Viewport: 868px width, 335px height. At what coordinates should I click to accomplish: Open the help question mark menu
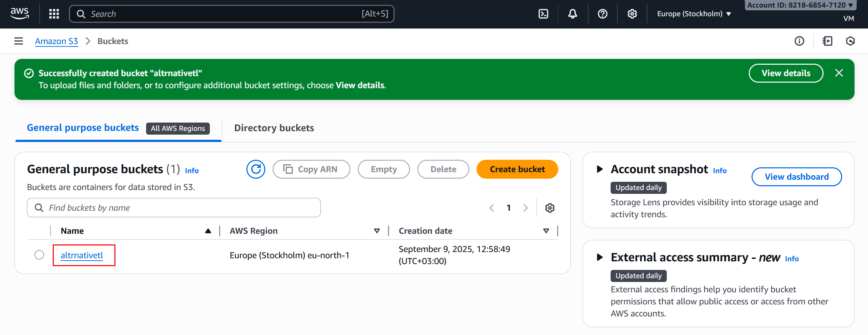[602, 14]
